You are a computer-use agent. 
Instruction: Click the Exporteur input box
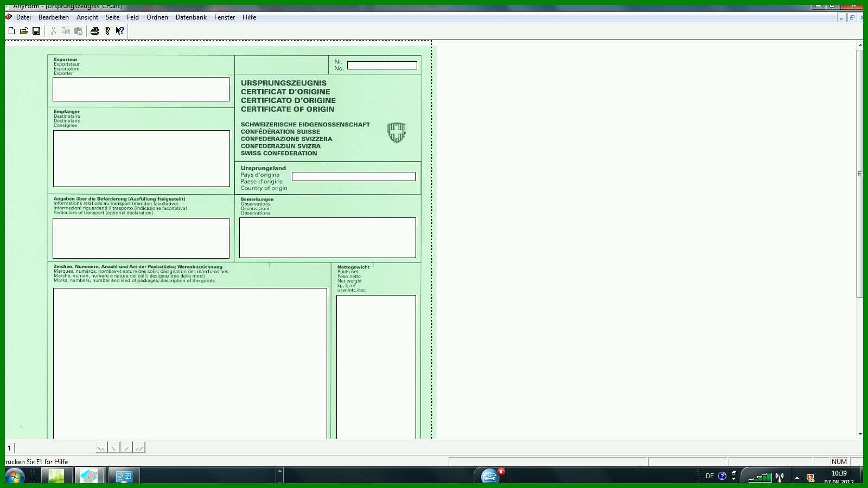point(141,89)
